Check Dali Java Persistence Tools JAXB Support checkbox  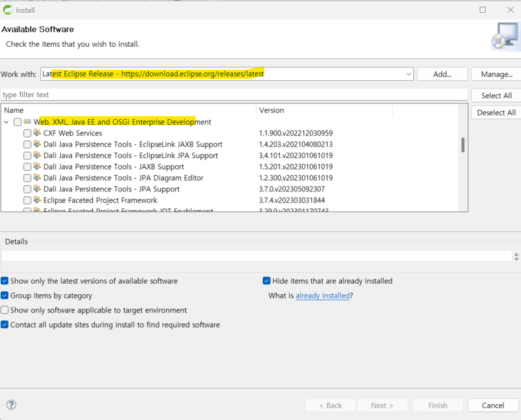point(27,167)
